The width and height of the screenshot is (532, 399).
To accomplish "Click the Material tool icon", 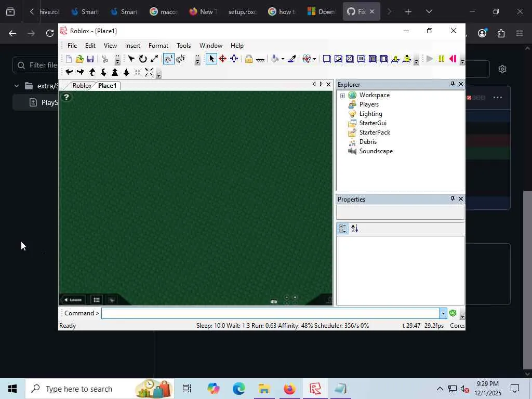I will [307, 59].
